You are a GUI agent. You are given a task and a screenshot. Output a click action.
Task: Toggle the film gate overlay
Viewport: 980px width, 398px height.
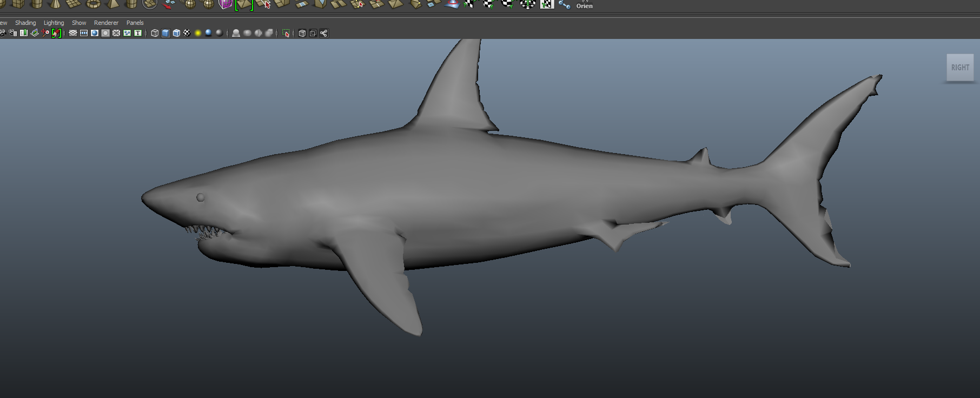[84, 34]
